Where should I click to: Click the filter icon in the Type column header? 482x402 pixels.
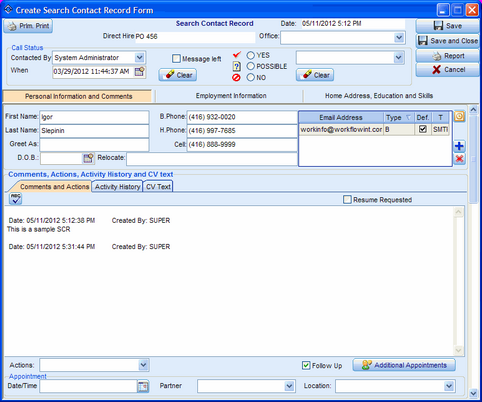(408, 118)
